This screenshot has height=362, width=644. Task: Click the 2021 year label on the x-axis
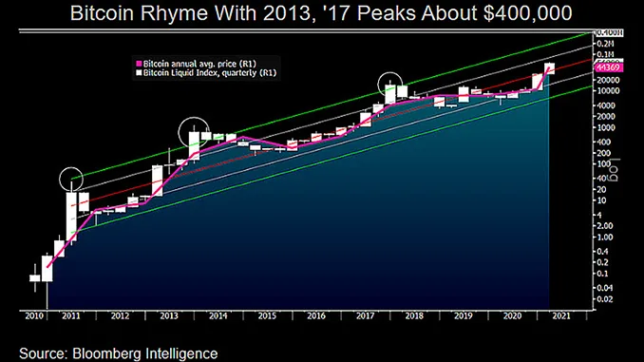(561, 316)
